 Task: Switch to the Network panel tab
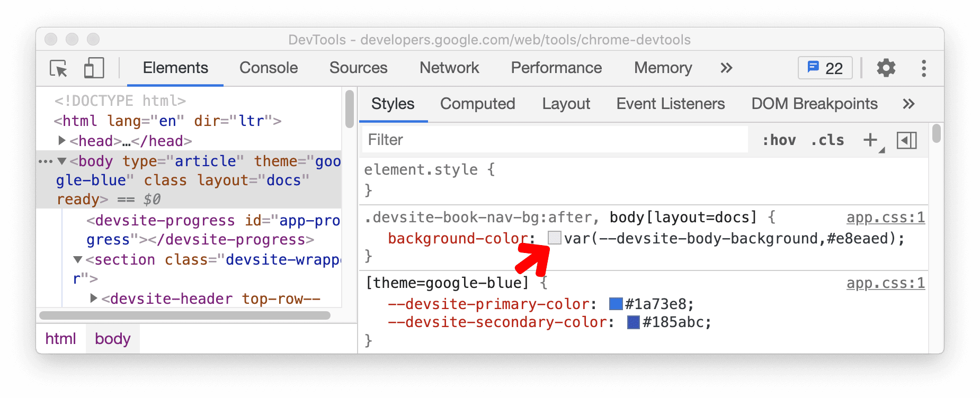(x=449, y=68)
